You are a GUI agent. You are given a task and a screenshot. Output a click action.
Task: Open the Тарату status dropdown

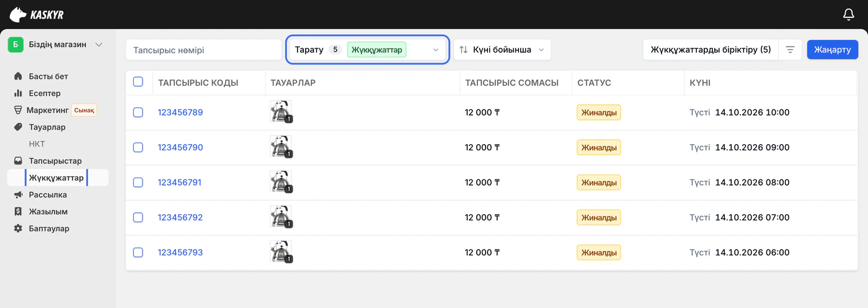pyautogui.click(x=368, y=50)
